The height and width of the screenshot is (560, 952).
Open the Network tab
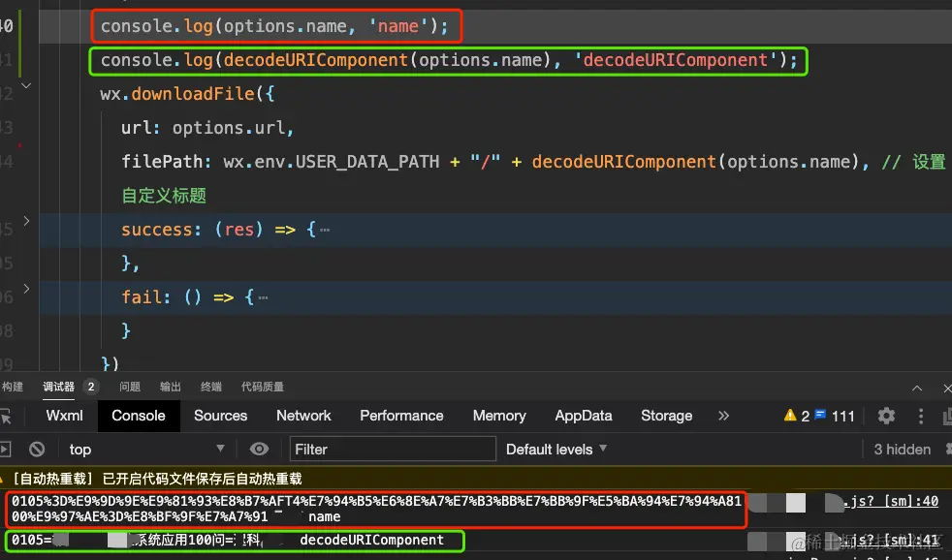(303, 416)
